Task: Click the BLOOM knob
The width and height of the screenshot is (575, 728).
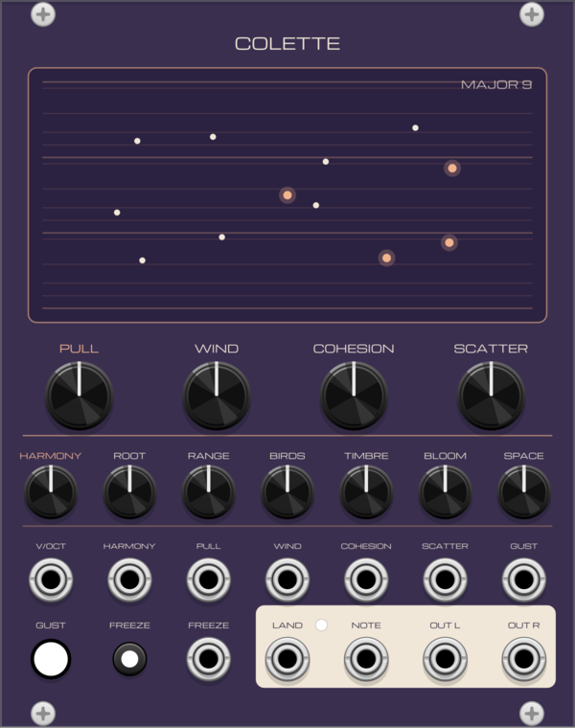Action: [445, 491]
